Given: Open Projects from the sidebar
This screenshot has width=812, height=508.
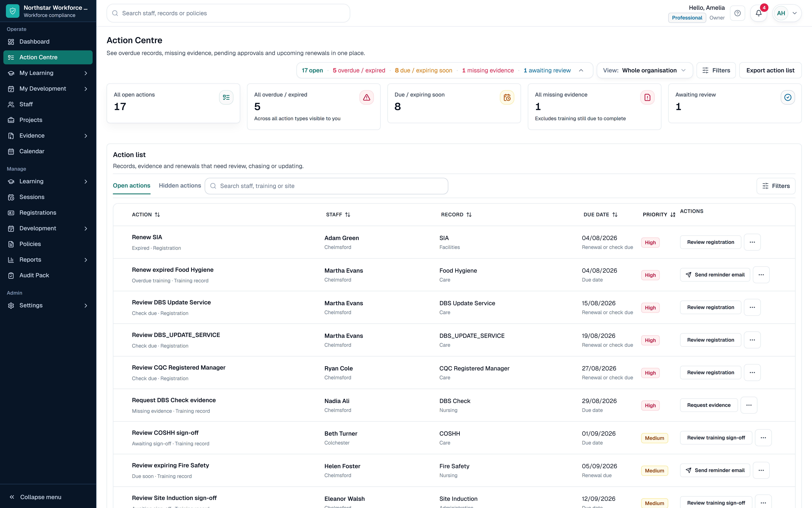Looking at the screenshot, I should pyautogui.click(x=48, y=120).
